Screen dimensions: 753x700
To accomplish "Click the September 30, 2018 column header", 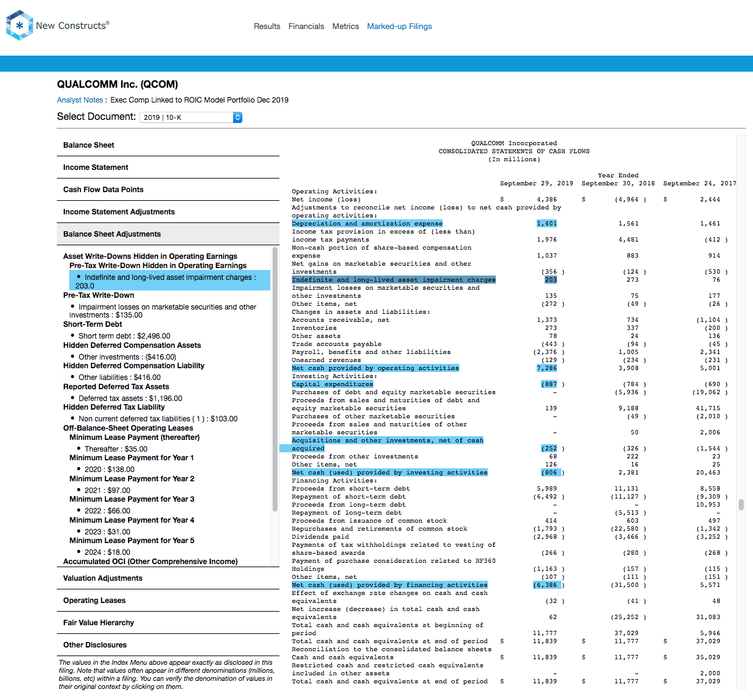I will tap(618, 183).
